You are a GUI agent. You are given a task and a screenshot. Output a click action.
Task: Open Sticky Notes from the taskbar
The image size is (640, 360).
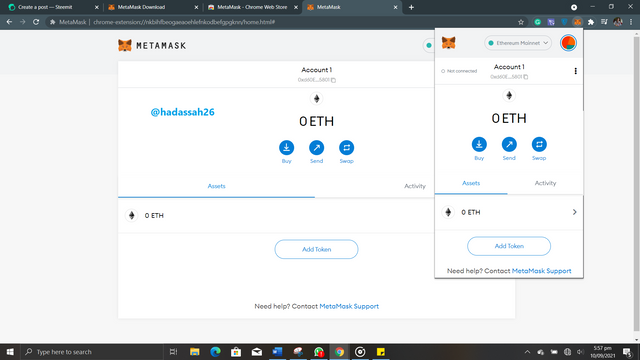click(x=381, y=351)
